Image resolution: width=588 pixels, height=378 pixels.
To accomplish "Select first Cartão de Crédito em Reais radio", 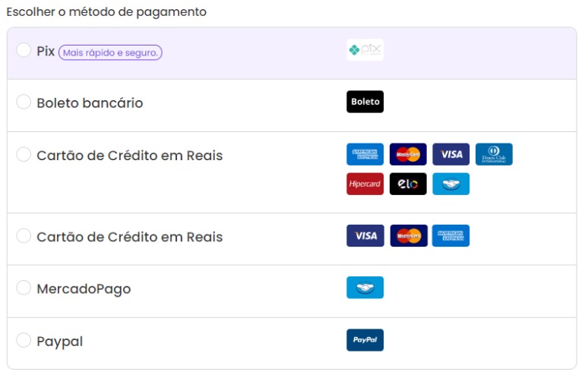I will 24,154.
